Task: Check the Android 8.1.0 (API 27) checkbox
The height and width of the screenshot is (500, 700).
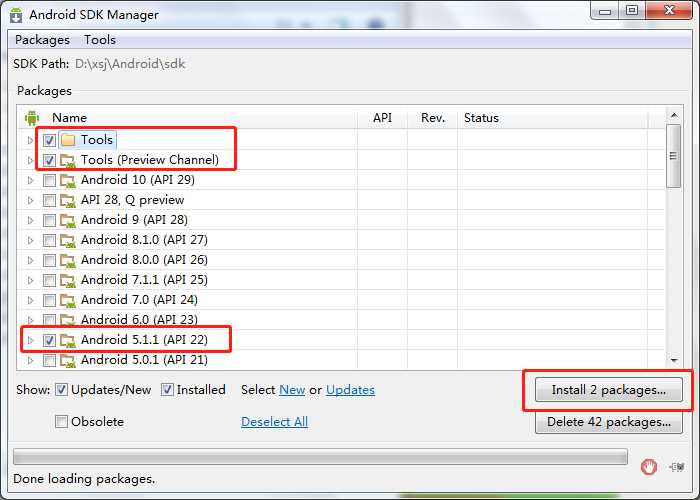Action: pos(49,240)
